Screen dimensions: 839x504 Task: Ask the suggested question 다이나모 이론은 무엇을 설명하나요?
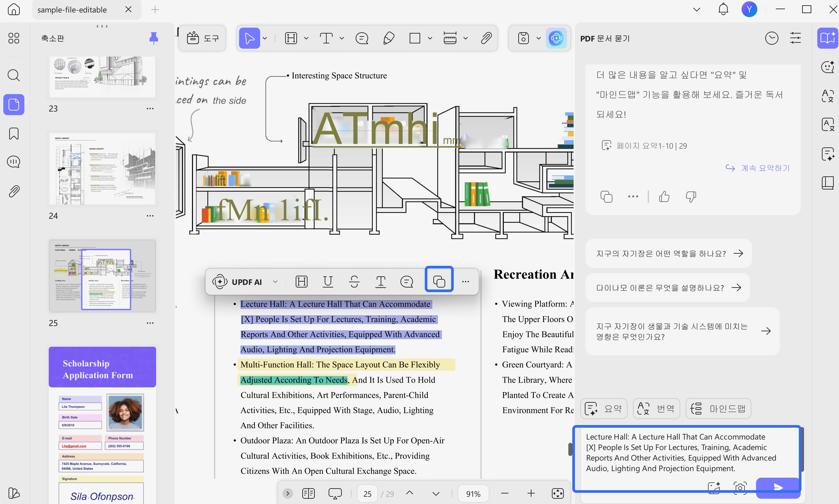(668, 288)
